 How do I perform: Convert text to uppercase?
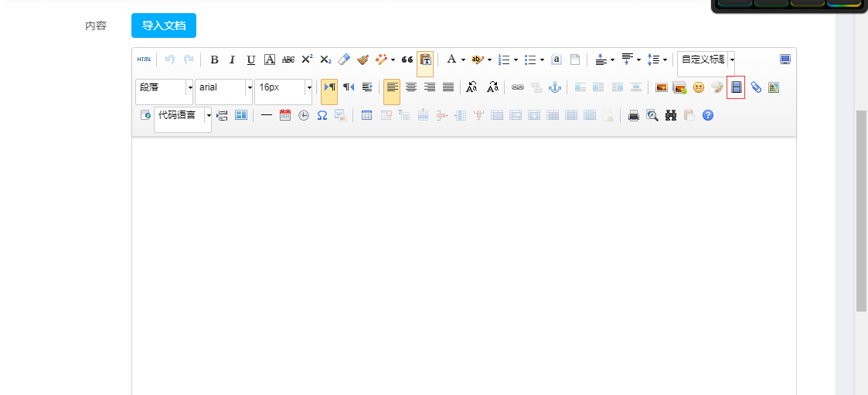click(471, 87)
